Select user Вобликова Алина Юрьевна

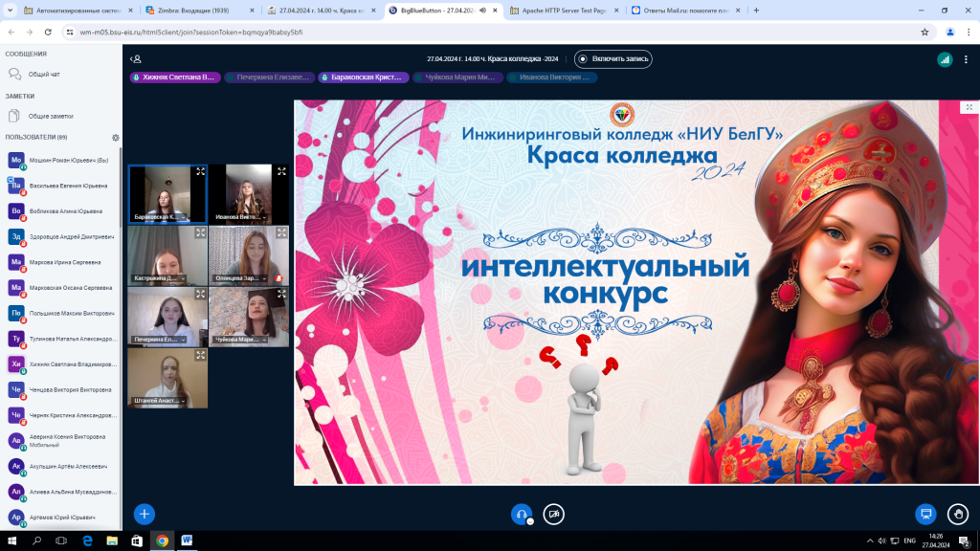click(61, 211)
